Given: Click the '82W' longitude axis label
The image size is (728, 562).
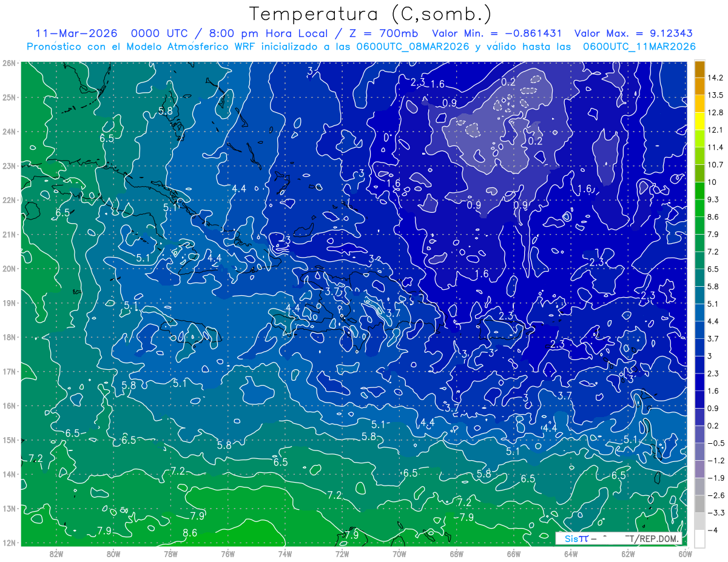Looking at the screenshot, I should [56, 554].
